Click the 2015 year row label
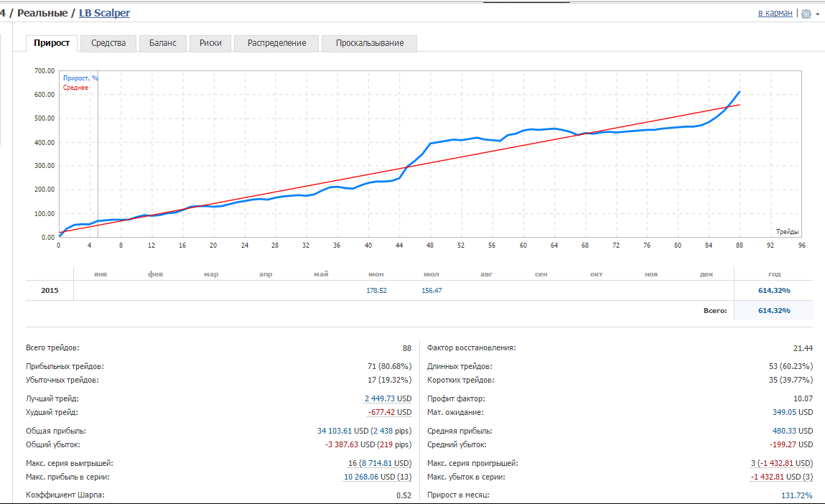This screenshot has width=825, height=504. point(50,290)
